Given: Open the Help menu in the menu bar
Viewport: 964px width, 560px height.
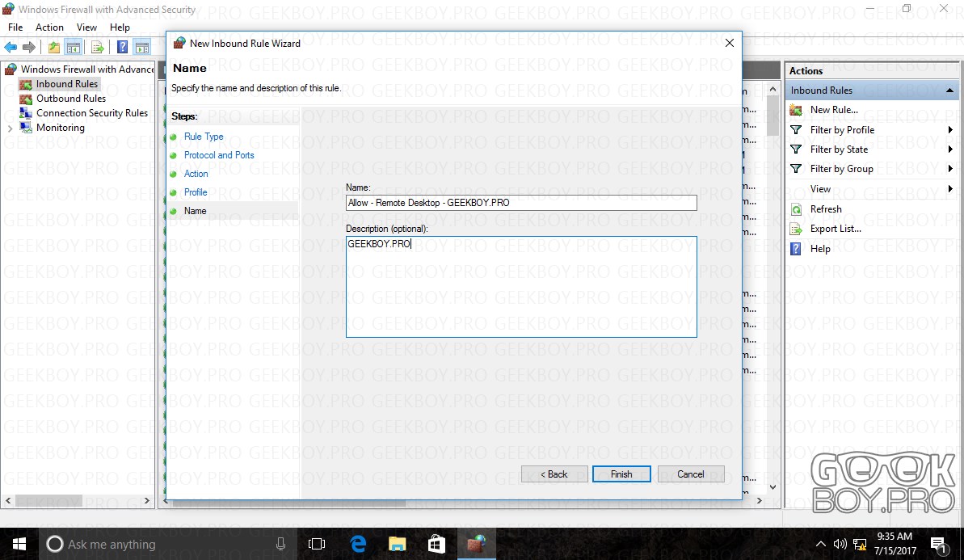Looking at the screenshot, I should (120, 27).
